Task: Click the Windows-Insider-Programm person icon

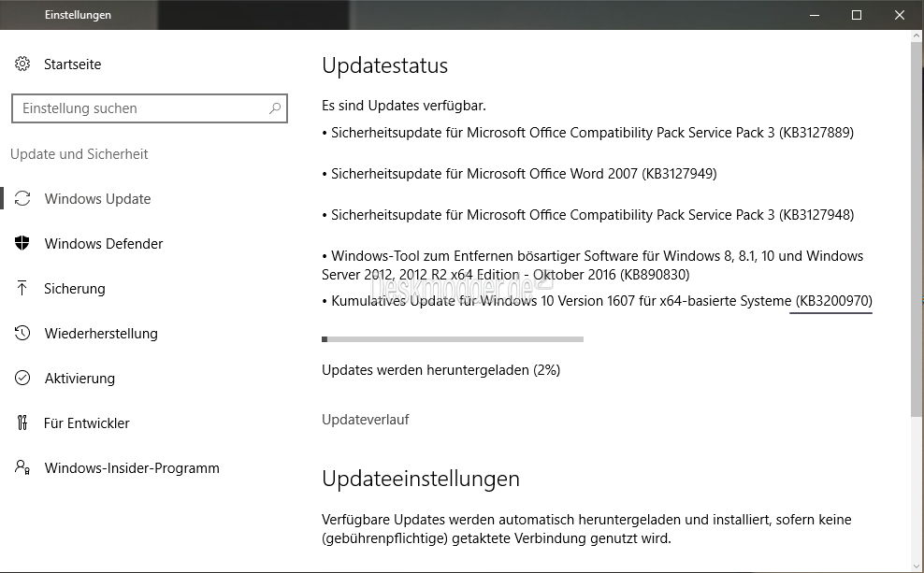Action: pyautogui.click(x=22, y=467)
